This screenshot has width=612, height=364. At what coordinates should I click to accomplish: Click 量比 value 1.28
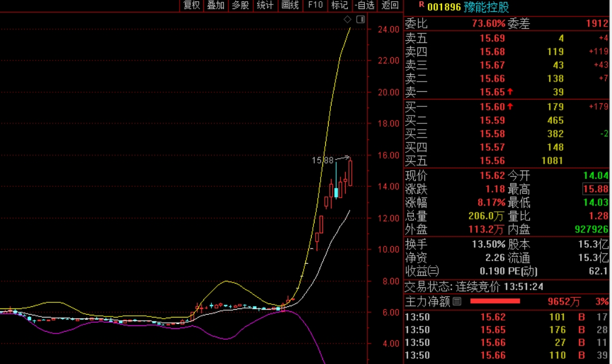599,216
